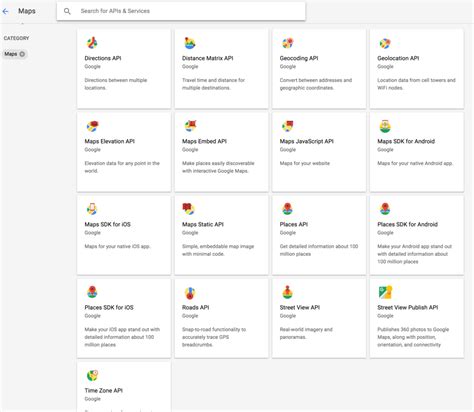This screenshot has width=474, height=412.
Task: Select the Street View API title
Action: point(299,307)
